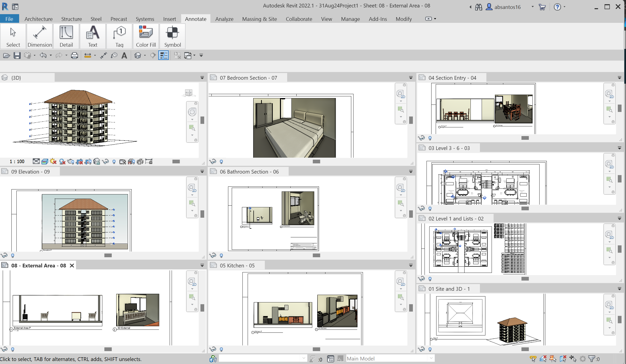
Task: Close the 08 - External Area view tab
Action: [x=72, y=265]
